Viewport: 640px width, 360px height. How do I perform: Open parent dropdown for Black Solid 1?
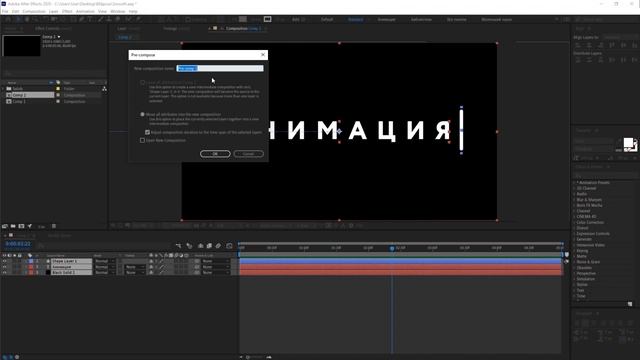tap(215, 273)
